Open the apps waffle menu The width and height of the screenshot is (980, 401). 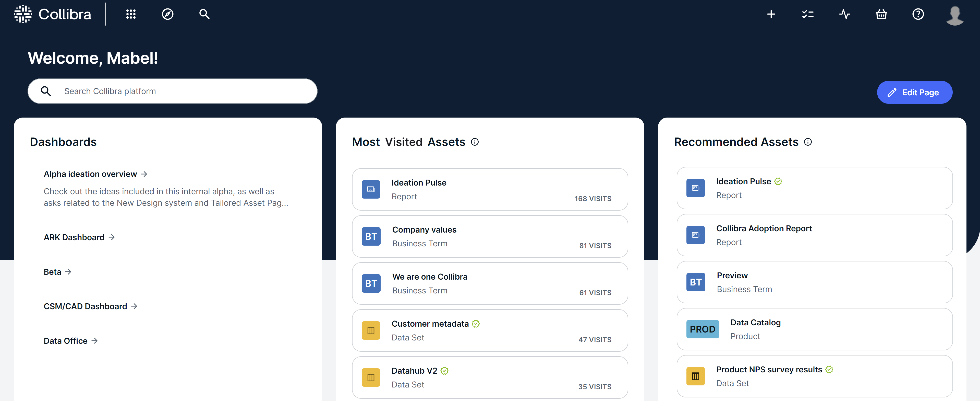click(131, 14)
